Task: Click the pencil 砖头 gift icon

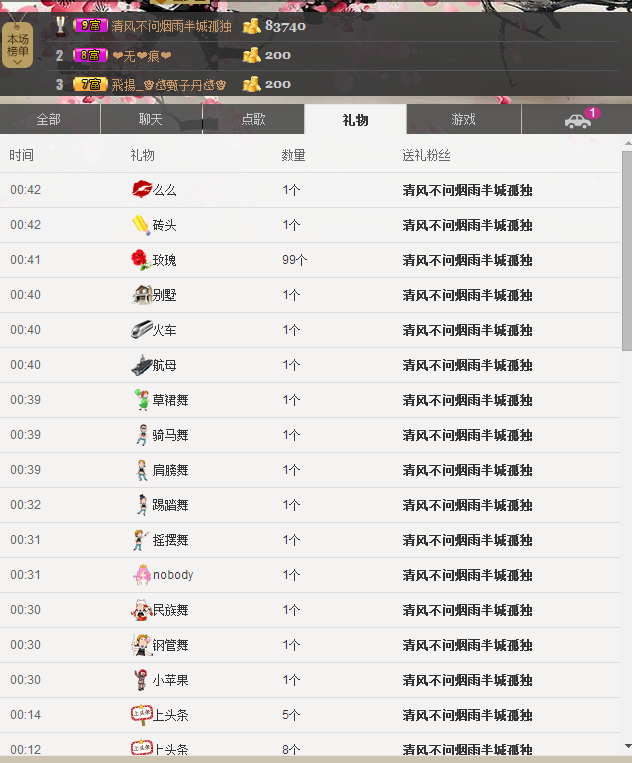Action: (x=141, y=225)
